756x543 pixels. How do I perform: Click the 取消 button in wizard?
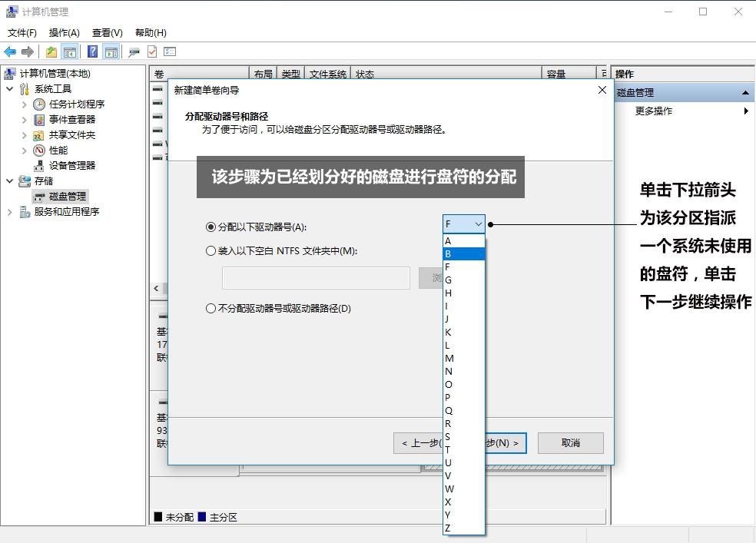point(570,443)
